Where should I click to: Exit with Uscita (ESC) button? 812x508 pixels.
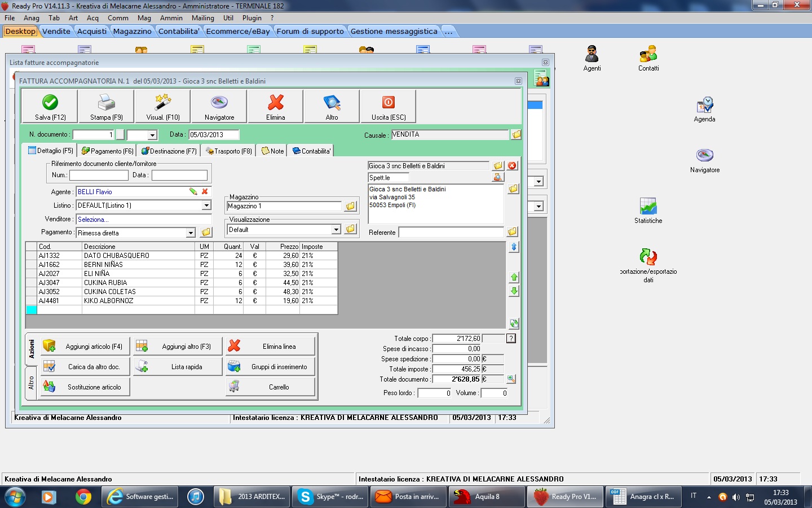(x=389, y=106)
